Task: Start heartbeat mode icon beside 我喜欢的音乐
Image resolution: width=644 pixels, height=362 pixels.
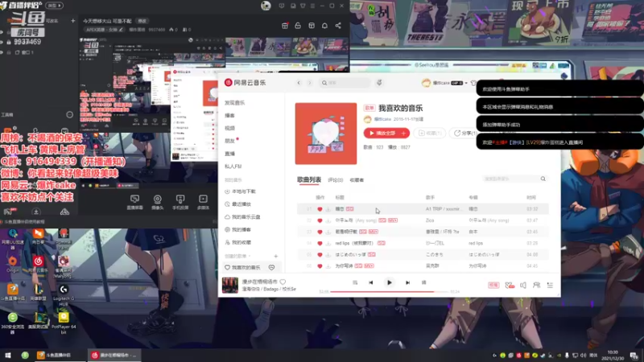Action: pyautogui.click(x=271, y=267)
